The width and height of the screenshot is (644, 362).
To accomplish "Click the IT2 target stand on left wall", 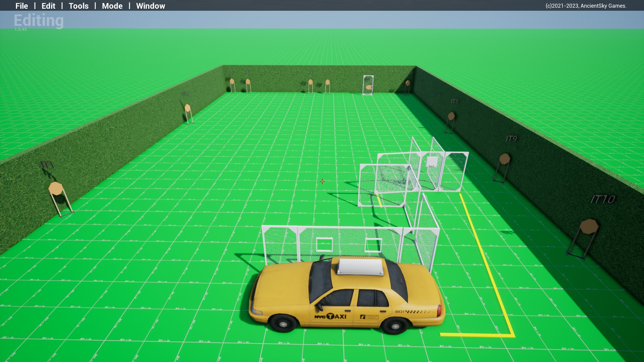I will [187, 108].
